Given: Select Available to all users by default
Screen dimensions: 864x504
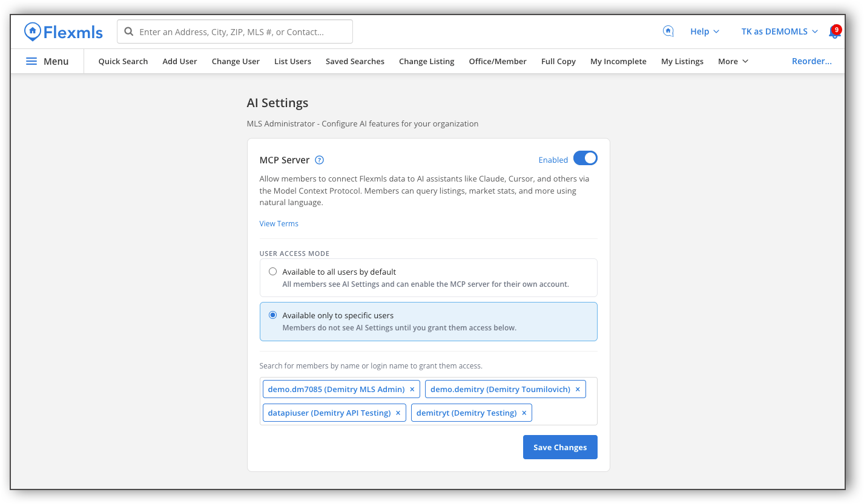Looking at the screenshot, I should pyautogui.click(x=272, y=272).
